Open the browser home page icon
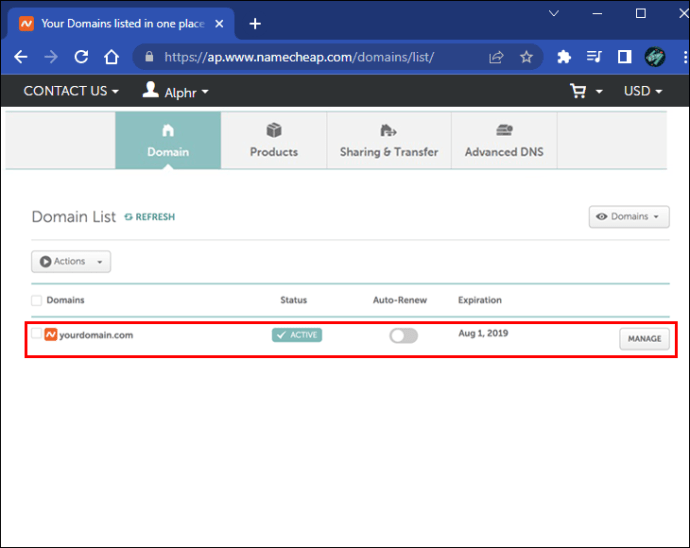The height and width of the screenshot is (548, 690). tap(111, 57)
